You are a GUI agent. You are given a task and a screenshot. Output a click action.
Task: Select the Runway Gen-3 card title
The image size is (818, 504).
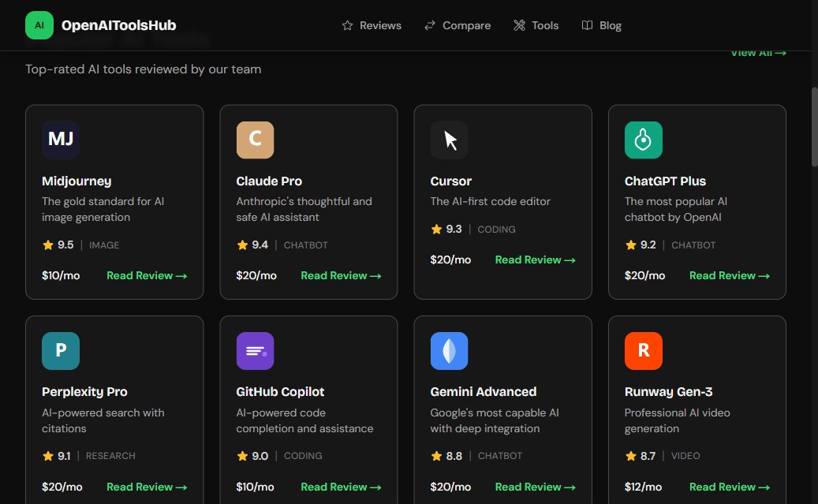click(667, 391)
